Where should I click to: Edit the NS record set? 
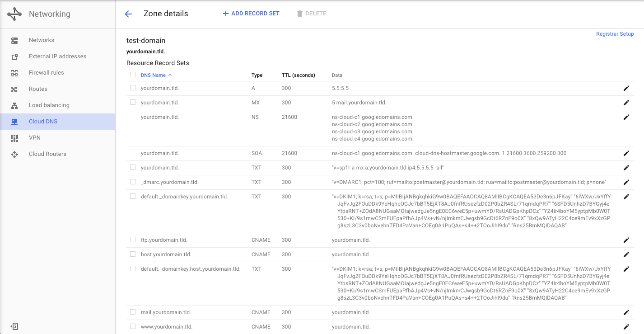[626, 117]
